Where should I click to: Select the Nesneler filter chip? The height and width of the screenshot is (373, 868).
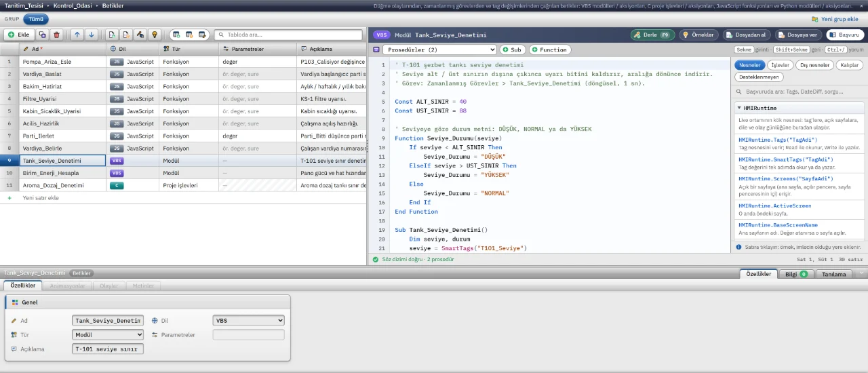tap(749, 65)
